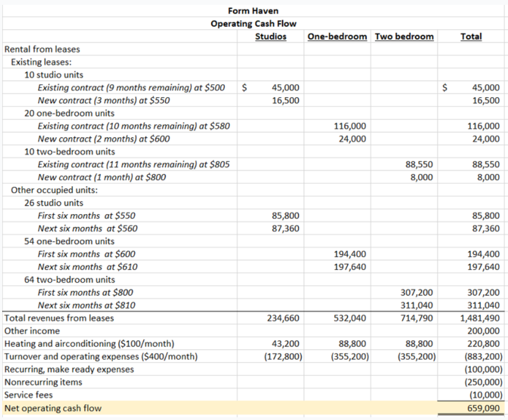Click the 220,800 heating total value
This screenshot has height=420, width=508.
[x=484, y=343]
